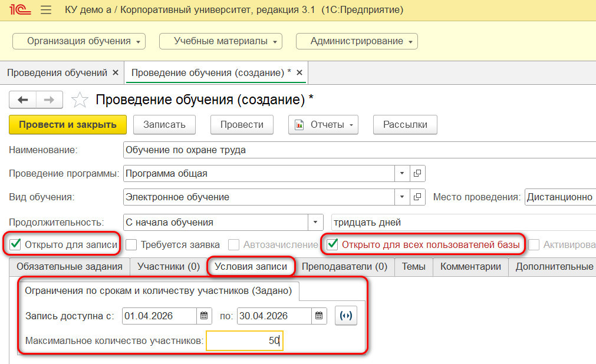
Task: Expand Учебные материалы menu
Action: pos(221,41)
